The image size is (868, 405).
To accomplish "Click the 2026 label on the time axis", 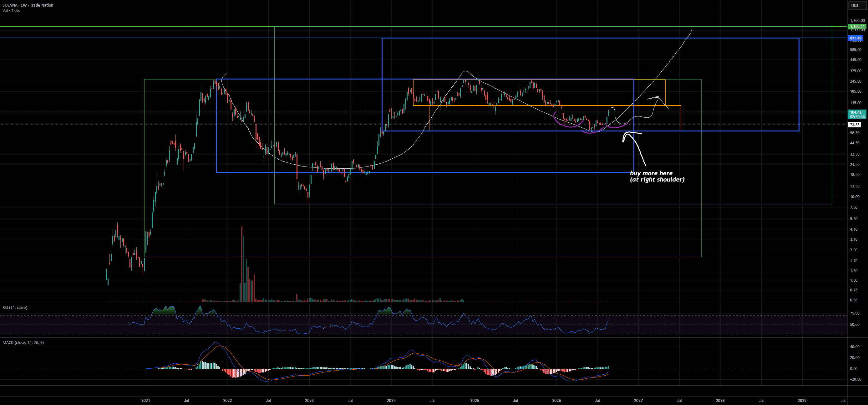I will pos(557,401).
